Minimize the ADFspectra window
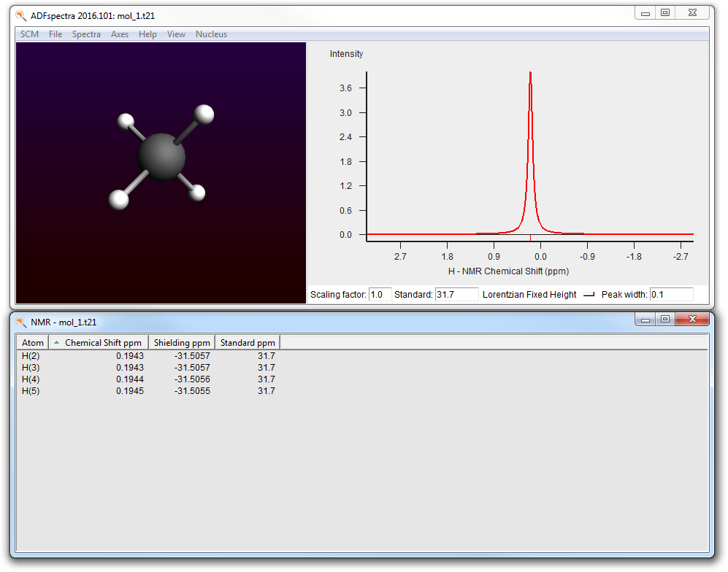Image resolution: width=728 pixels, height=572 pixels. coord(645,13)
